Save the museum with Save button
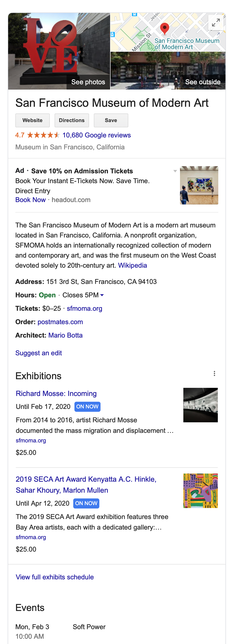This screenshot has height=644, width=236. click(111, 120)
